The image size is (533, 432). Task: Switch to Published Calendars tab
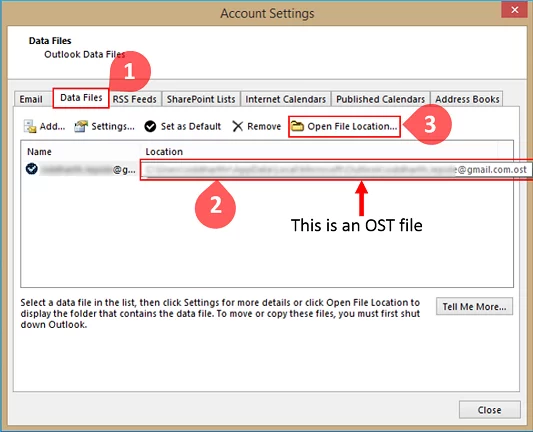[380, 99]
